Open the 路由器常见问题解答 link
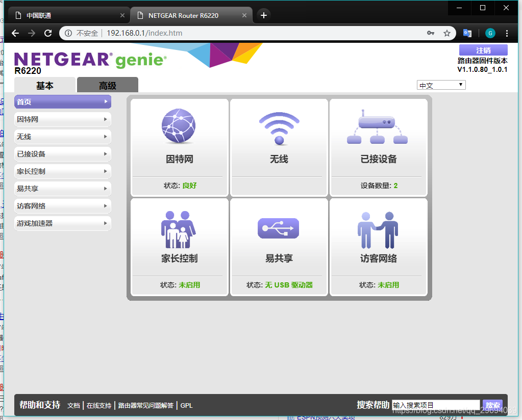 coord(146,405)
